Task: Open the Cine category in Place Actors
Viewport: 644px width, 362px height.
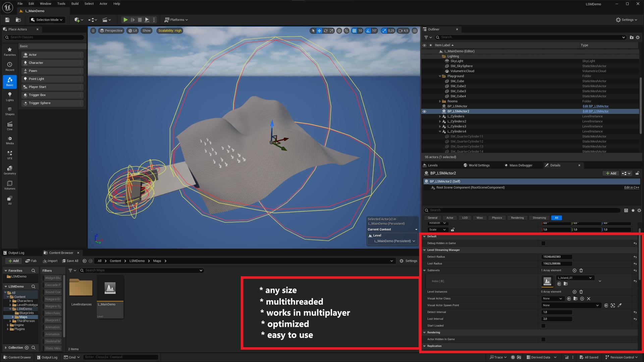Action: coord(10,126)
